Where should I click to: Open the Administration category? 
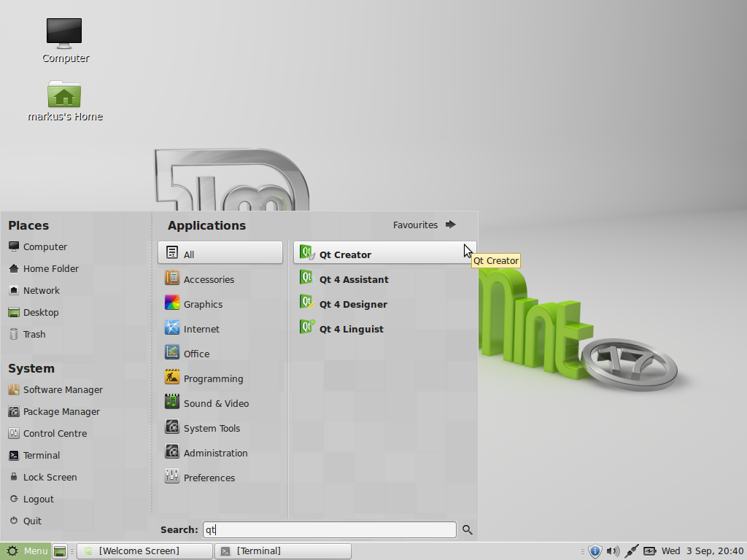pos(220,453)
